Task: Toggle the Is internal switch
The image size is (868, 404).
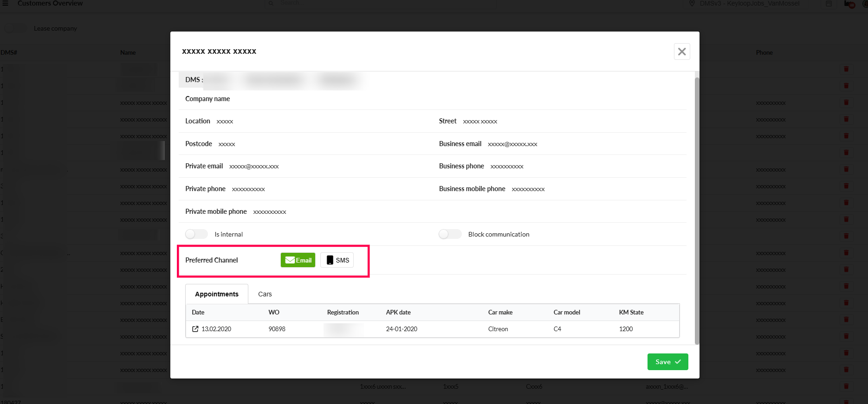Action: [196, 234]
